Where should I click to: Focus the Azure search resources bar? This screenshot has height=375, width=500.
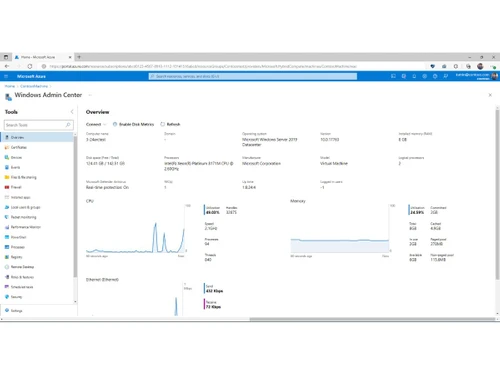click(253, 76)
